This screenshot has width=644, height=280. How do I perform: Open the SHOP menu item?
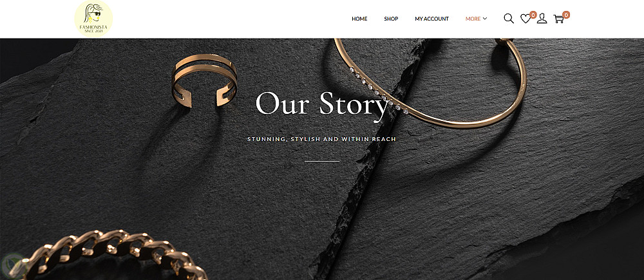tap(391, 19)
